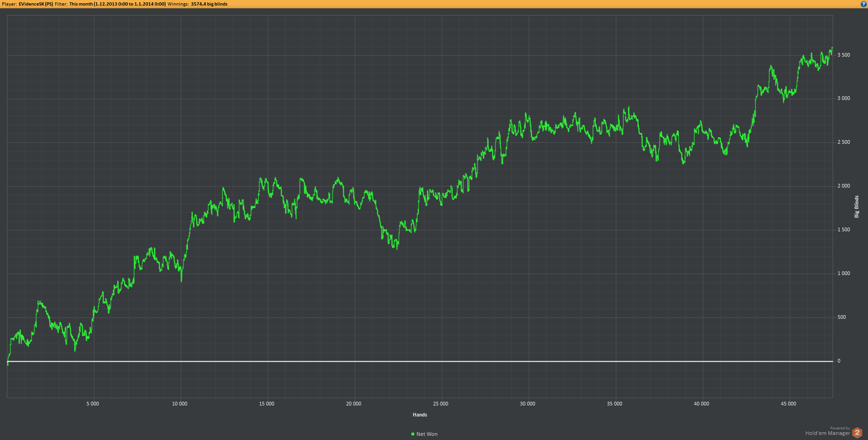Click the 3574,4 big blinds winnings value
This screenshot has height=440, width=868.
pos(209,4)
